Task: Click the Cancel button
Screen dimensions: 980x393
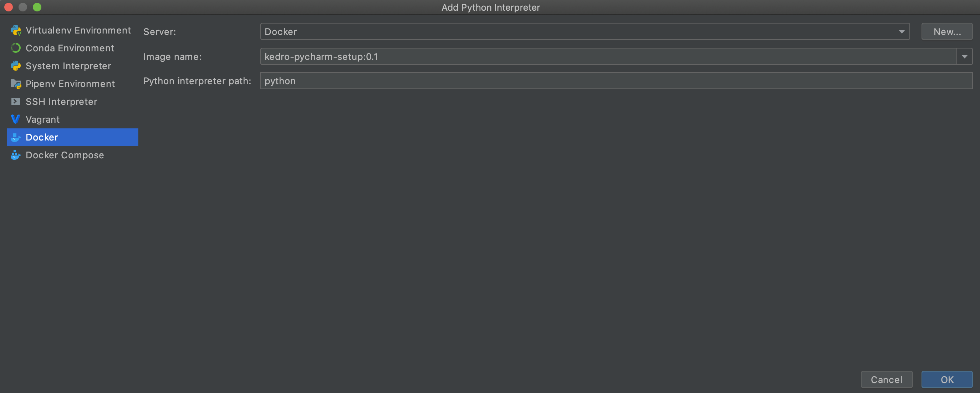Action: [x=887, y=379]
